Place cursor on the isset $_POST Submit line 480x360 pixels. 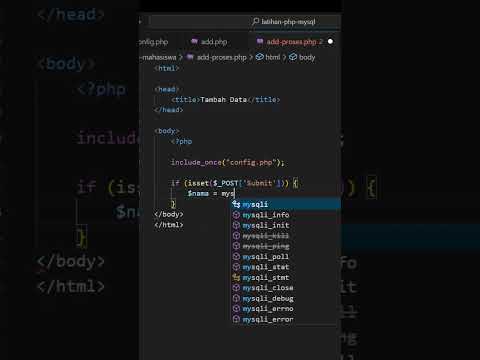[x=235, y=183]
